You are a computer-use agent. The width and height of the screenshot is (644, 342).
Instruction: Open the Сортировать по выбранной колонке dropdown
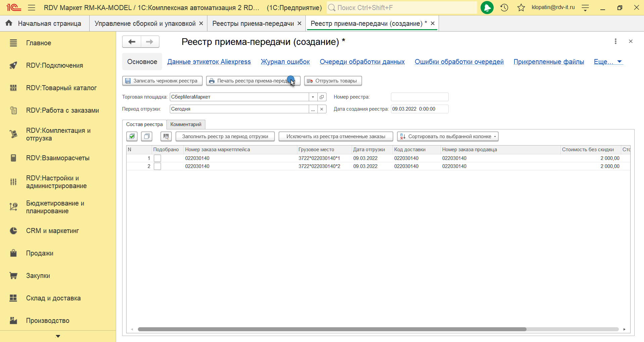pyautogui.click(x=448, y=136)
